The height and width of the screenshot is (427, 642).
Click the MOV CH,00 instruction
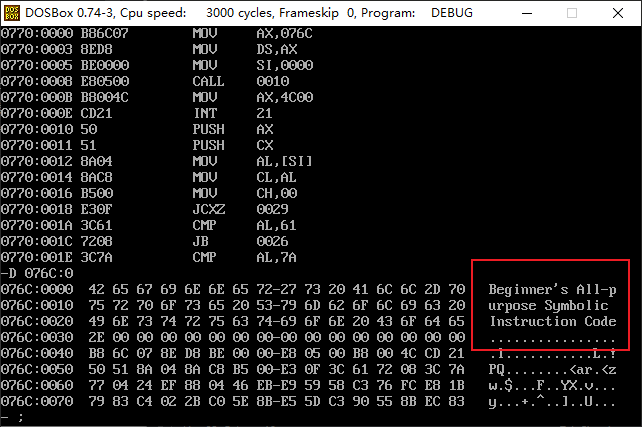point(149,193)
